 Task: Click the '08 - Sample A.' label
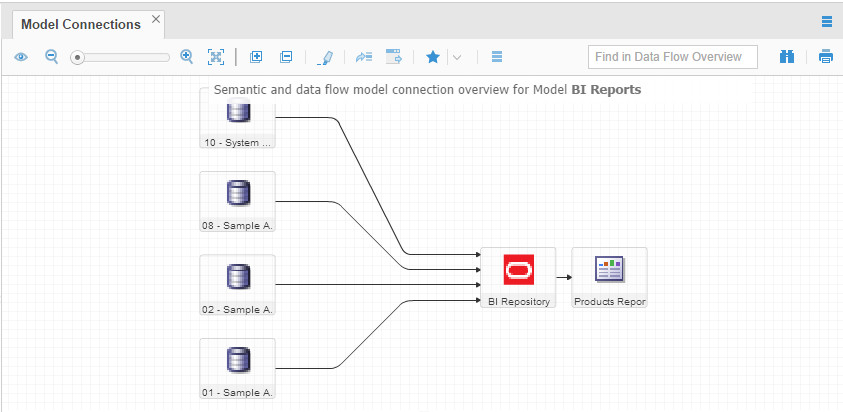pos(238,226)
